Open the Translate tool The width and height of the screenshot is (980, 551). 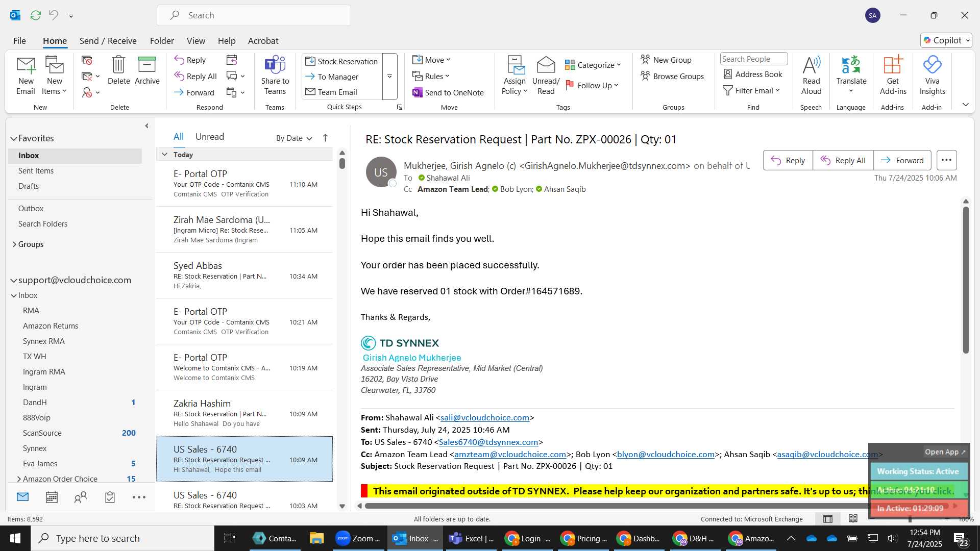point(851,76)
